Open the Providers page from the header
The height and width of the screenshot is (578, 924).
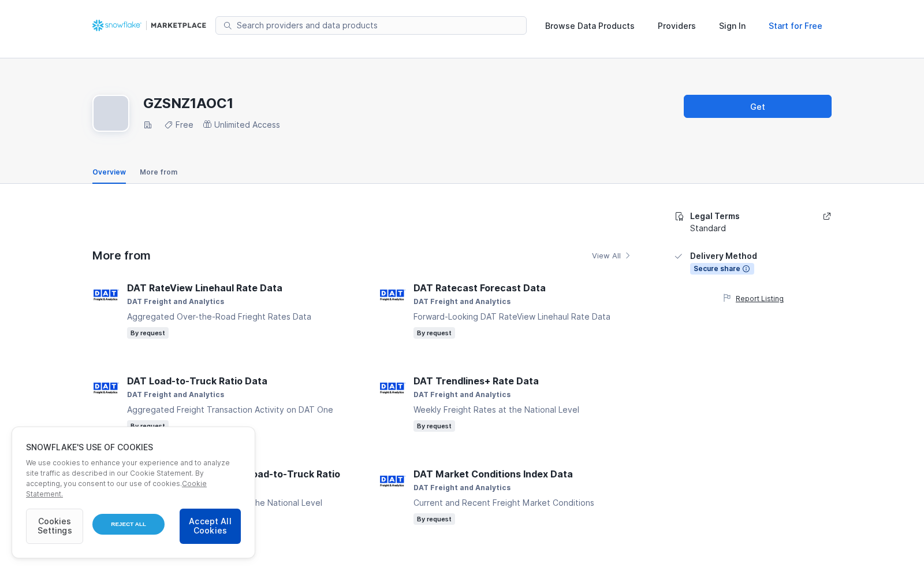coord(677,26)
